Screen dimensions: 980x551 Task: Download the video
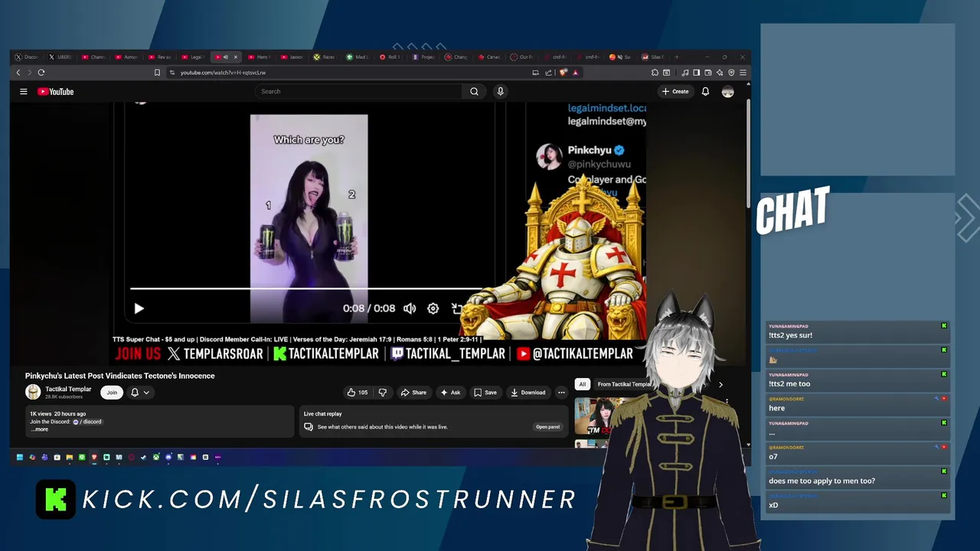click(528, 393)
